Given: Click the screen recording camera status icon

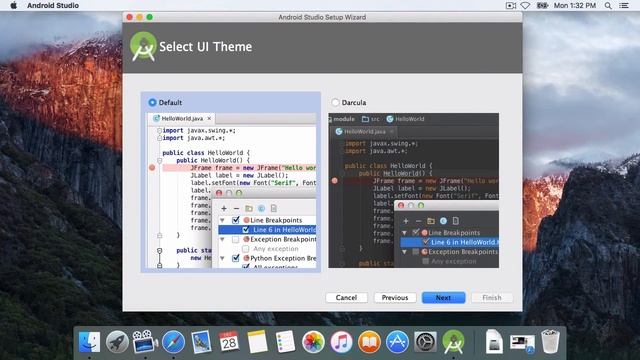Looking at the screenshot, I should pyautogui.click(x=511, y=5).
